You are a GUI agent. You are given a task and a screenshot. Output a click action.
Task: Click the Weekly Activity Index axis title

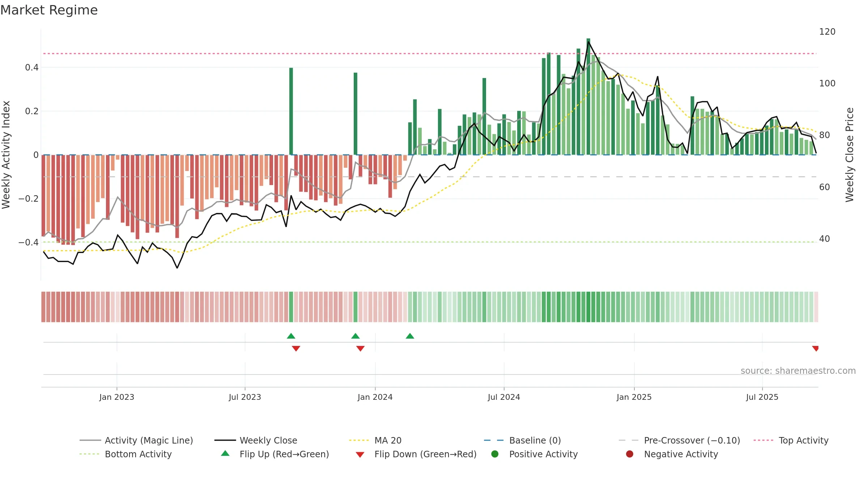click(x=6, y=155)
